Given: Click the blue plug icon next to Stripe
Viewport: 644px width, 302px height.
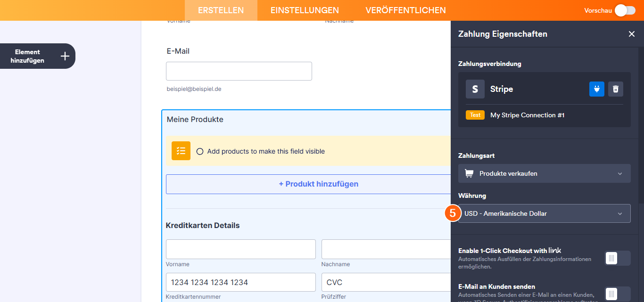Looking at the screenshot, I should click(596, 89).
